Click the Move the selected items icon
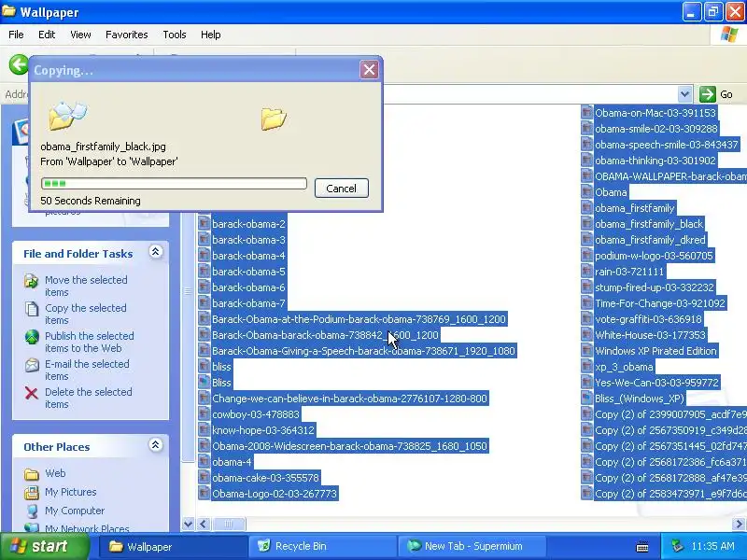 coord(32,281)
